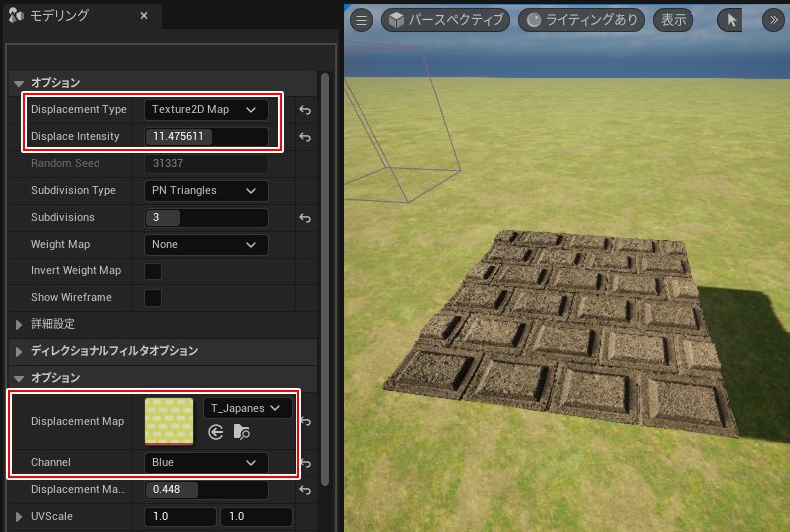Reset Subdivisions value to default
790x532 pixels.
tap(305, 218)
